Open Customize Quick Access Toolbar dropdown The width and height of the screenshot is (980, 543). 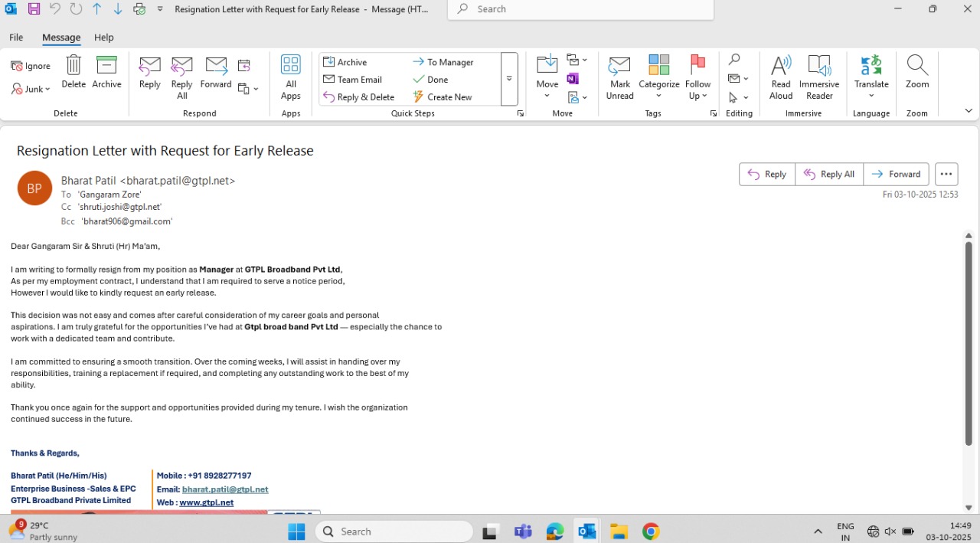tap(160, 9)
